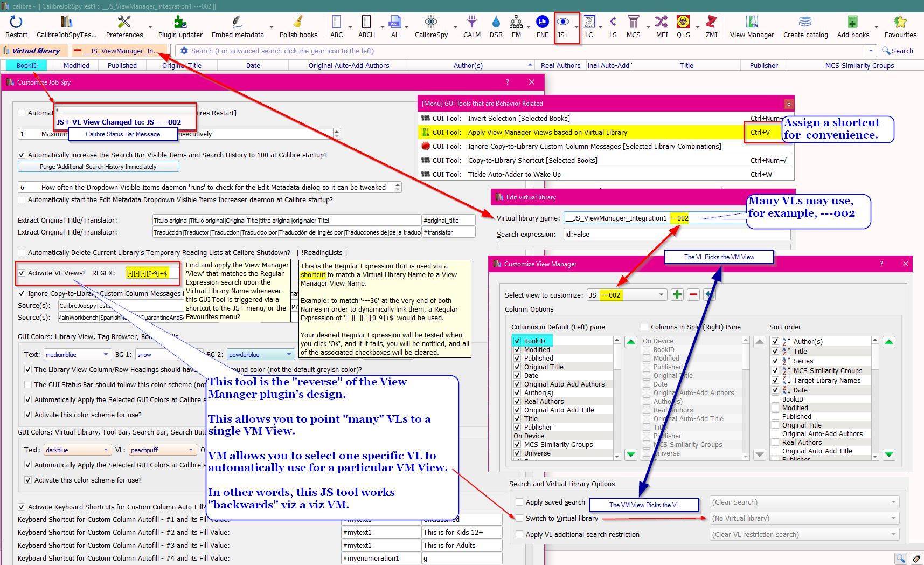Click the Create catalog icon
The image size is (924, 565).
pyautogui.click(x=805, y=27)
